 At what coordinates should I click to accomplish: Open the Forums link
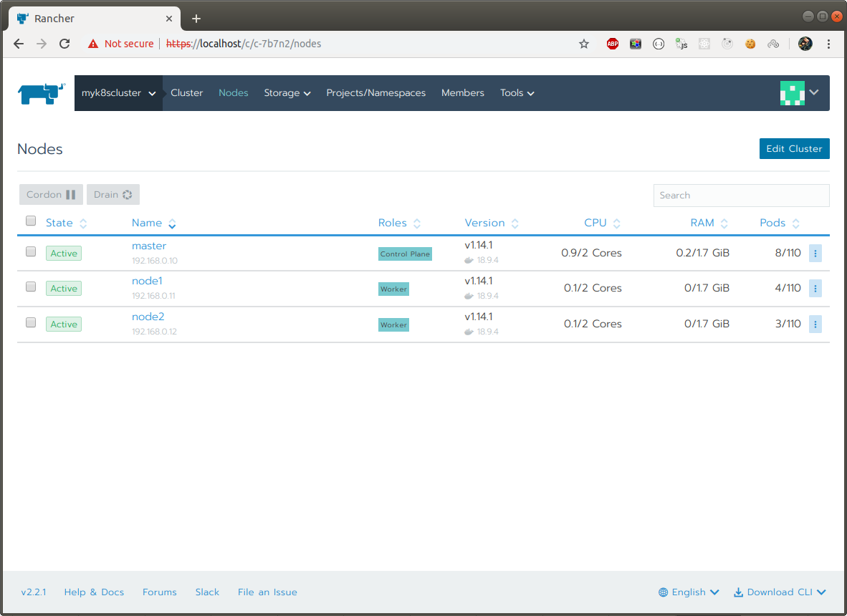click(159, 592)
